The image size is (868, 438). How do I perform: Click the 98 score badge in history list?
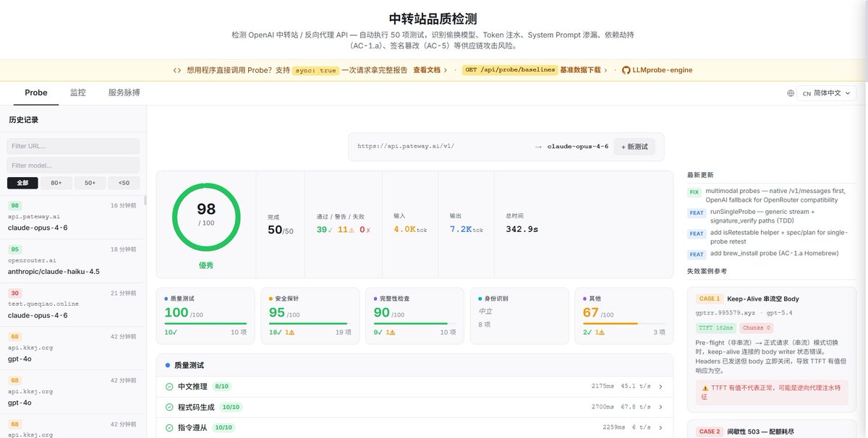click(14, 206)
